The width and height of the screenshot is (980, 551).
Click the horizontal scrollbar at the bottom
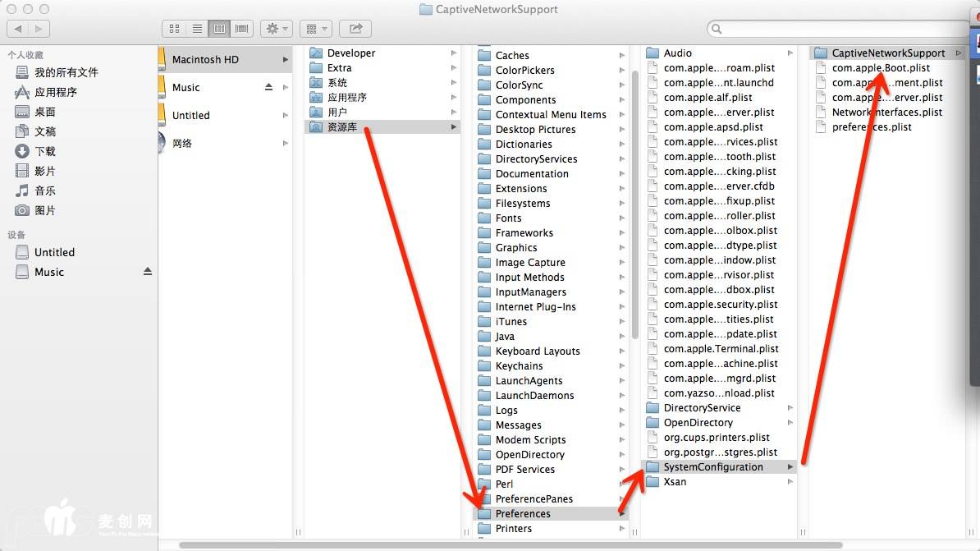[x=509, y=544]
